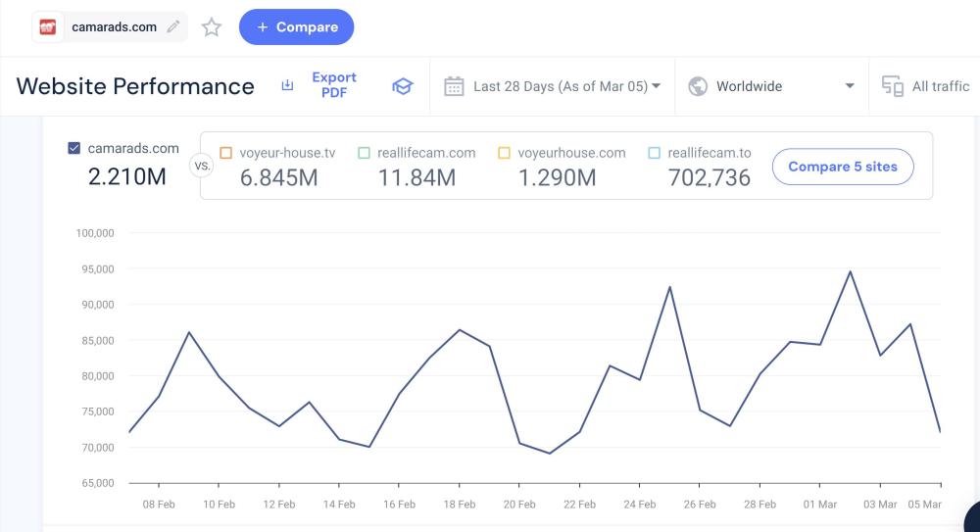Click the devices icon beside All traffic
Image resolution: width=980 pixels, height=532 pixels.
tap(893, 86)
